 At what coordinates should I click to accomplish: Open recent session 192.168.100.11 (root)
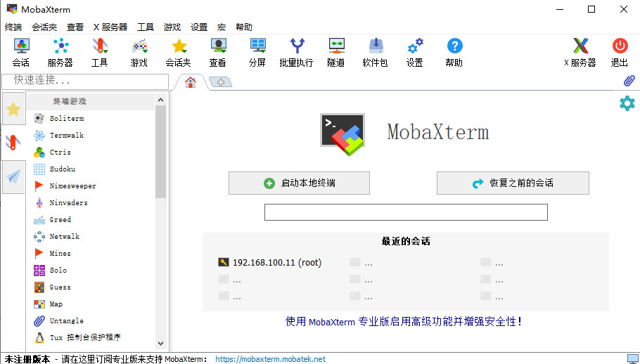[270, 263]
